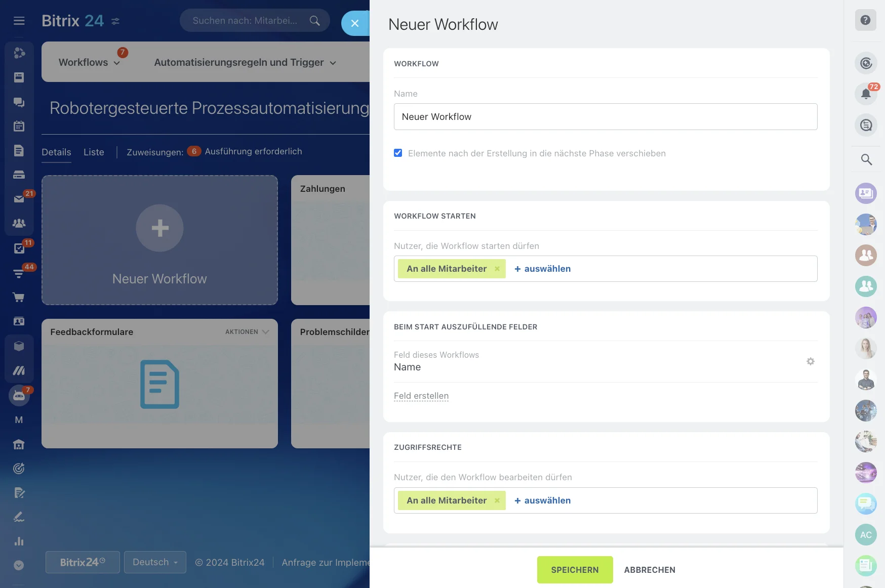
Task: Remove 'An alle Mitarbeiter' from the Zugriffsrechte field
Action: (x=497, y=500)
